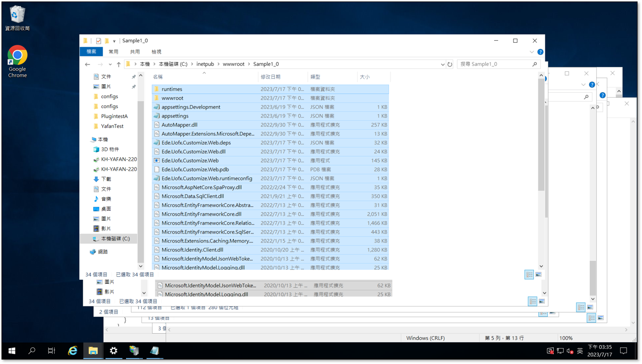
Task: Sort by the 大小 column header
Action: point(373,77)
